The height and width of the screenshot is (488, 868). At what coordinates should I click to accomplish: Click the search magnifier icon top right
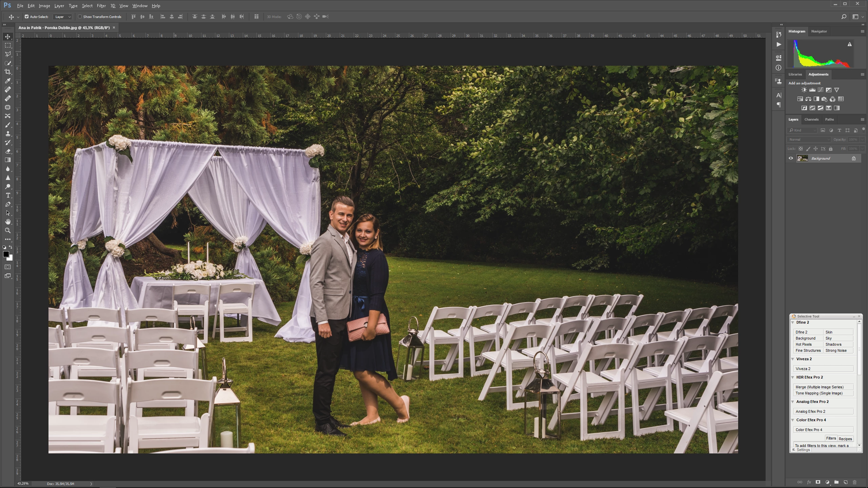844,17
